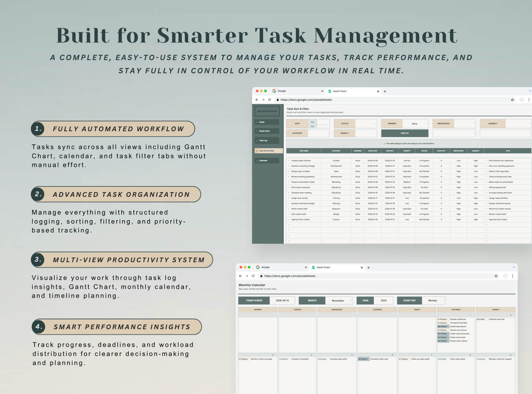
Task: Click forward arrow in the Monthly Calendar window
Action: click(x=247, y=276)
